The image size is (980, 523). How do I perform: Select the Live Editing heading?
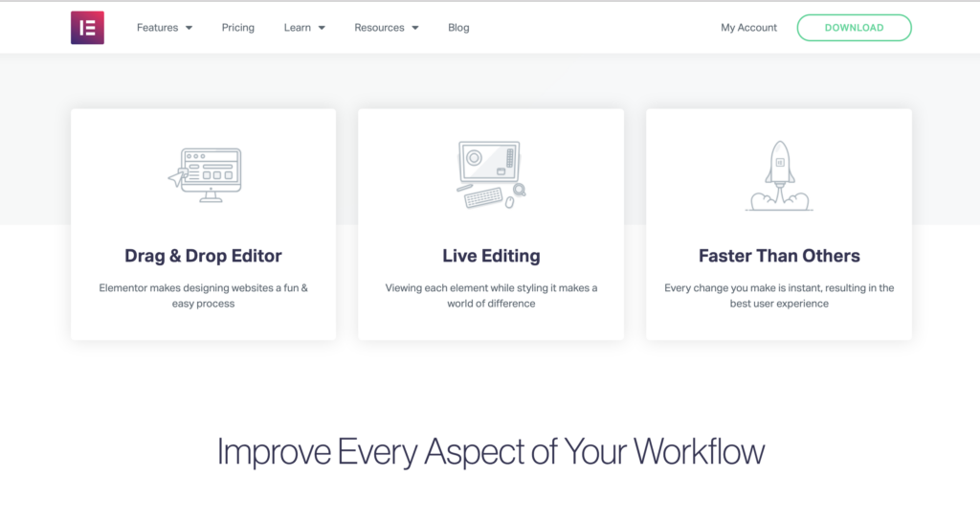tap(491, 256)
